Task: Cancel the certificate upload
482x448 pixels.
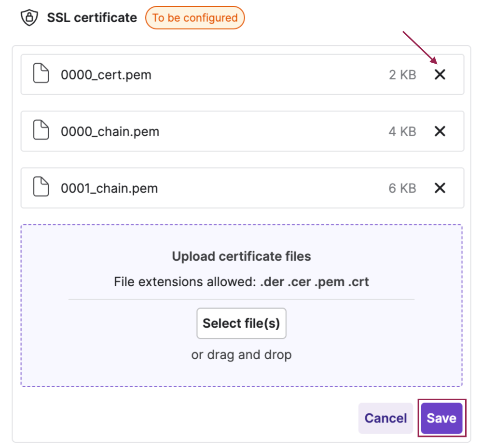Action: coord(386,418)
